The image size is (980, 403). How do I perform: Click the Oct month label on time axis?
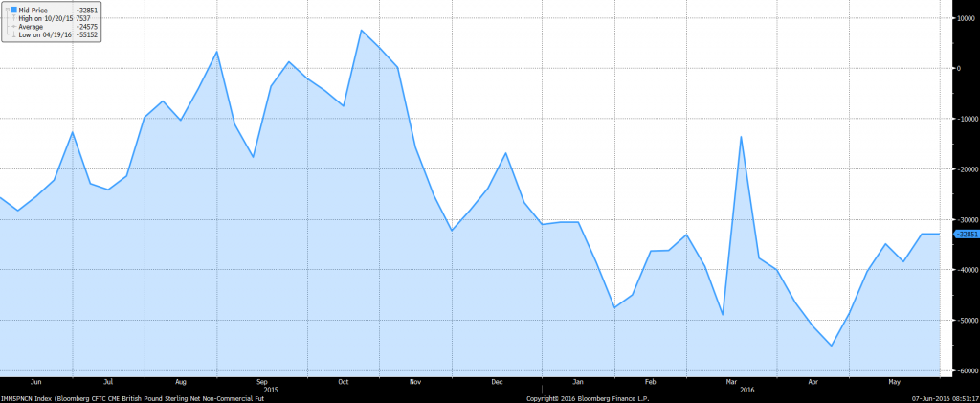pos(343,381)
